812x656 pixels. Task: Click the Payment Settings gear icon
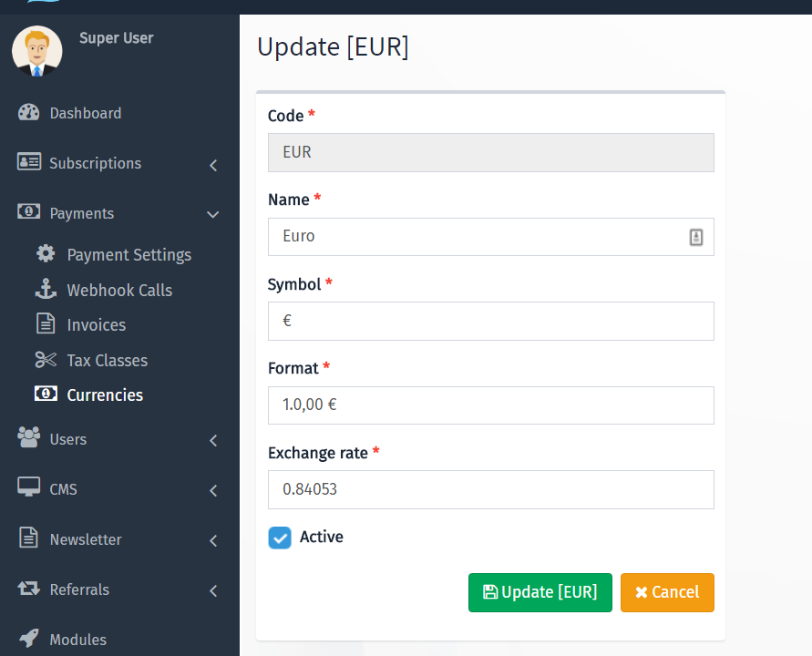tap(46, 253)
